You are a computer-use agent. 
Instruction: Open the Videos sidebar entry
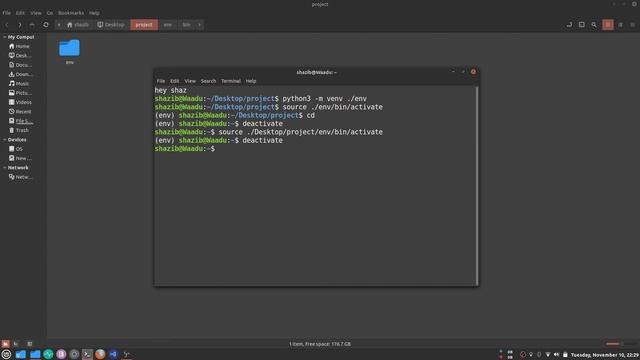click(x=20, y=102)
